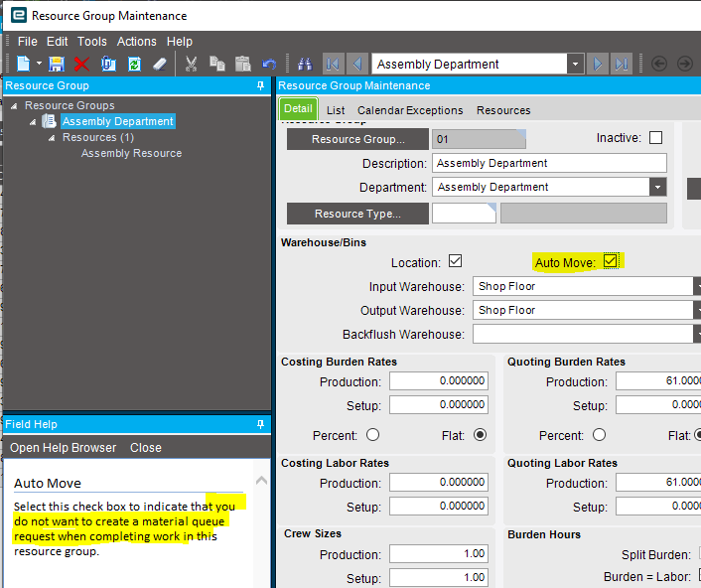The image size is (701, 588).
Task: Click the Save floppy disk icon
Action: (x=57, y=64)
